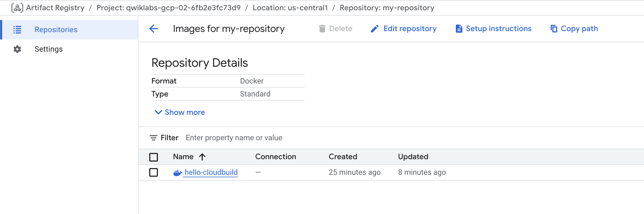Go back using the left arrow icon
644x214 pixels.
tap(154, 29)
